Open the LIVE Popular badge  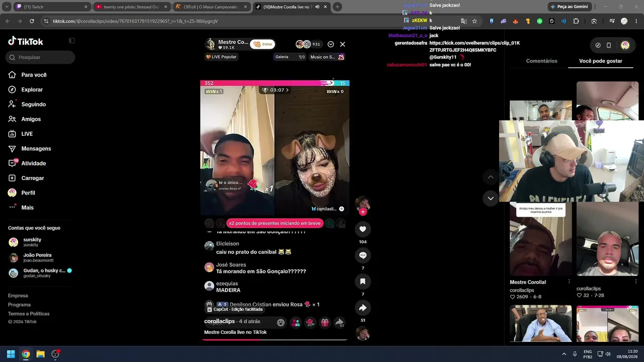pos(221,57)
